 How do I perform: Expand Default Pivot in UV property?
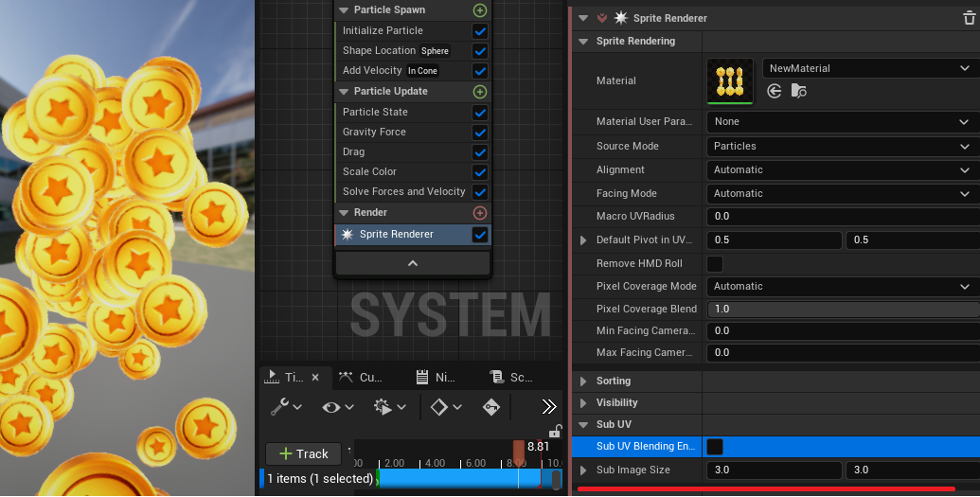(583, 240)
